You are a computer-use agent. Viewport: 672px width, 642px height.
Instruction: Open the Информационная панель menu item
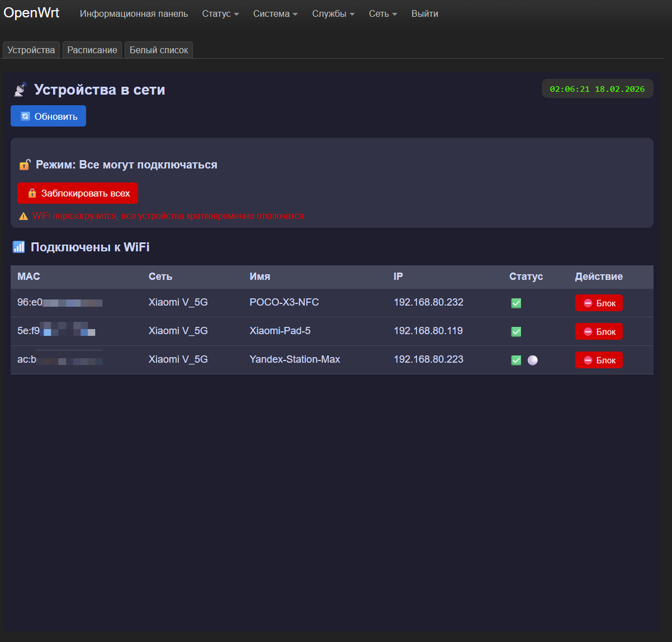point(134,13)
